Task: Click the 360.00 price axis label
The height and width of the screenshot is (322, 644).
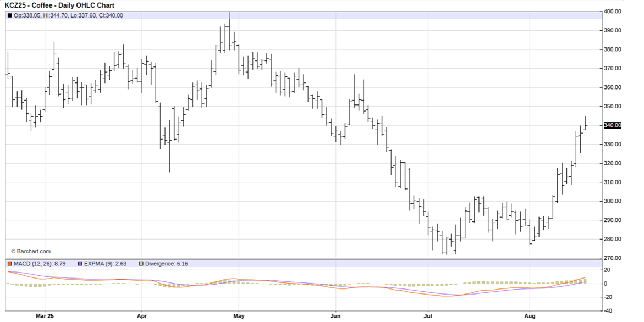Action: point(612,87)
